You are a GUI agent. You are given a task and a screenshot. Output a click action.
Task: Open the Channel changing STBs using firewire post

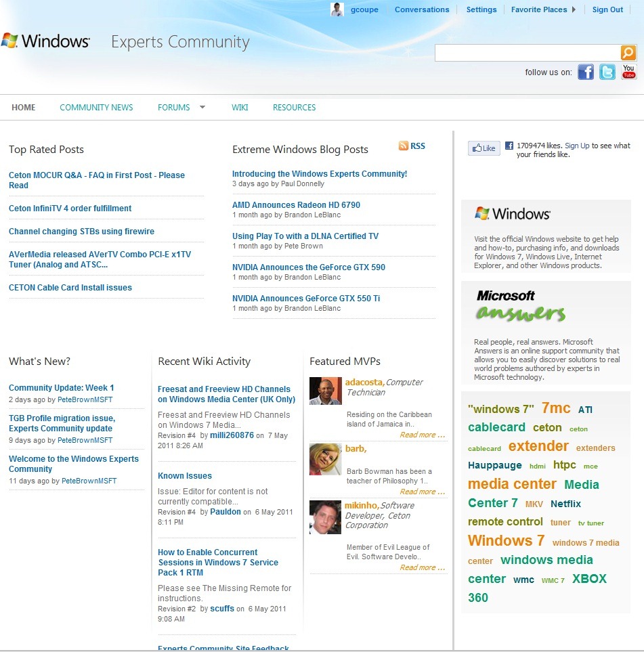pos(81,232)
